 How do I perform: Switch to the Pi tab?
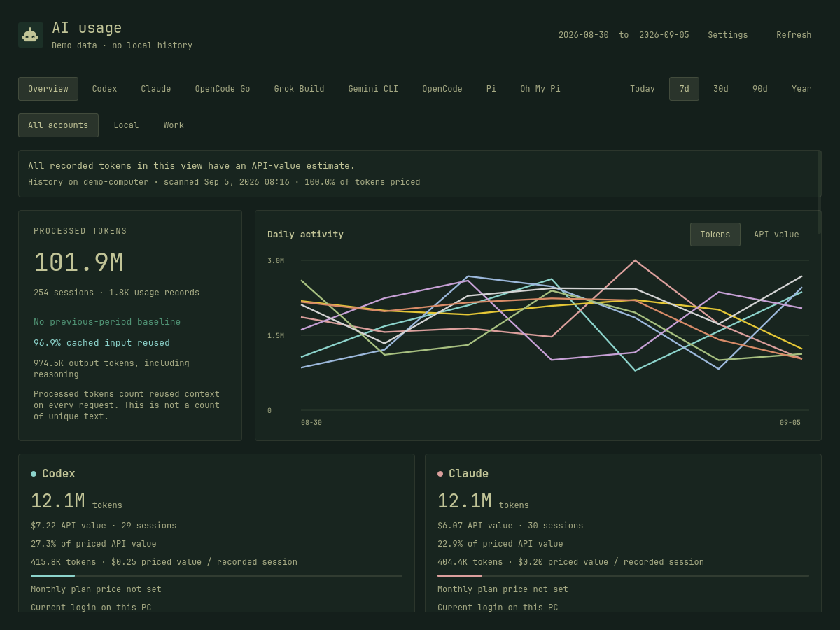(x=491, y=89)
